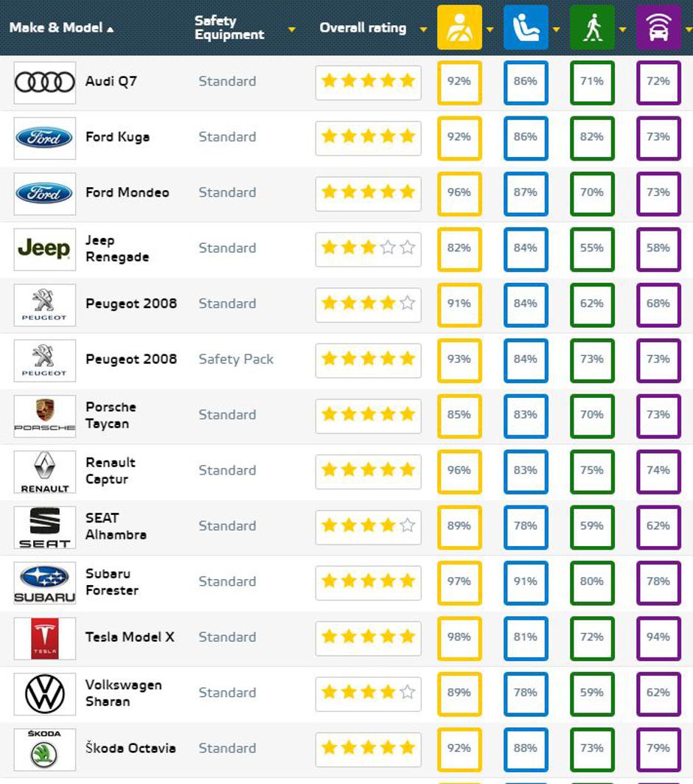Click the Audi Q7 logo
Image resolution: width=693 pixels, height=784 pixels.
[x=45, y=82]
